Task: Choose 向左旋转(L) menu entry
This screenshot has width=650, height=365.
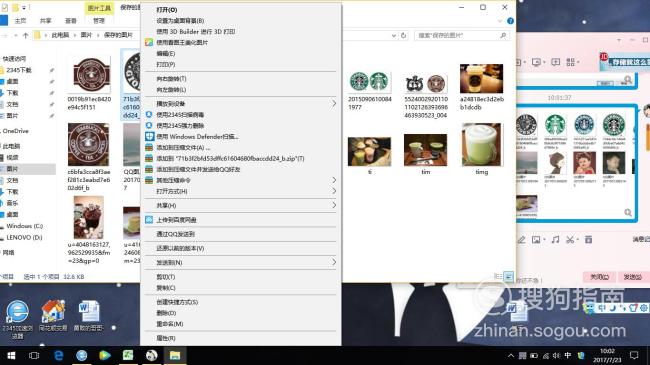Action: pos(171,90)
